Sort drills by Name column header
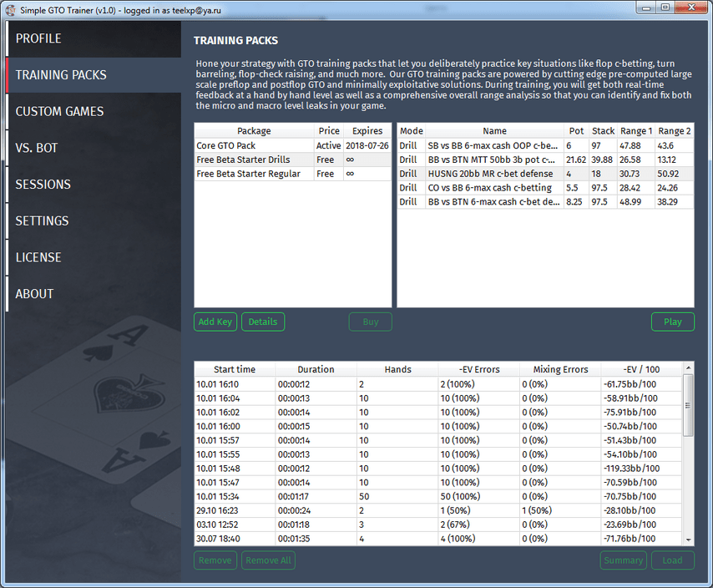The width and height of the screenshot is (713, 588). click(x=495, y=131)
